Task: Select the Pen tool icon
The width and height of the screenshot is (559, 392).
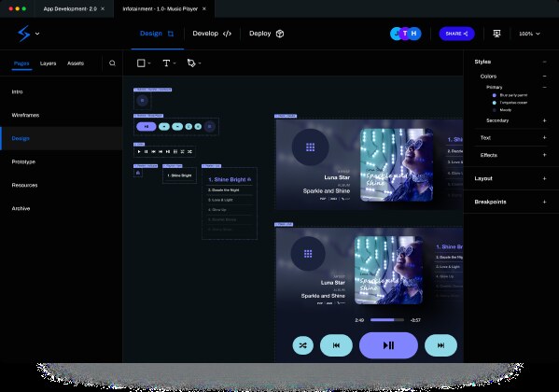Action: [x=191, y=63]
